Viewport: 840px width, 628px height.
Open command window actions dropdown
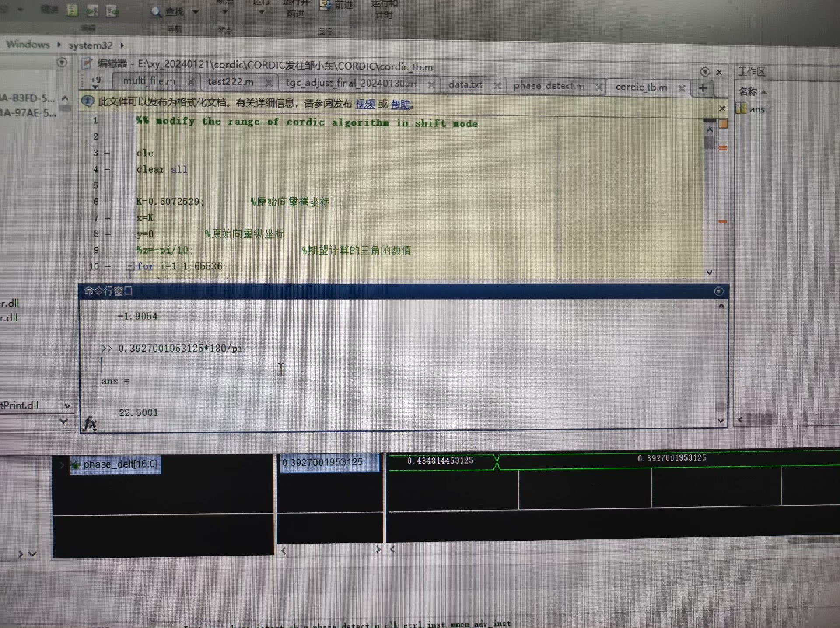[718, 291]
